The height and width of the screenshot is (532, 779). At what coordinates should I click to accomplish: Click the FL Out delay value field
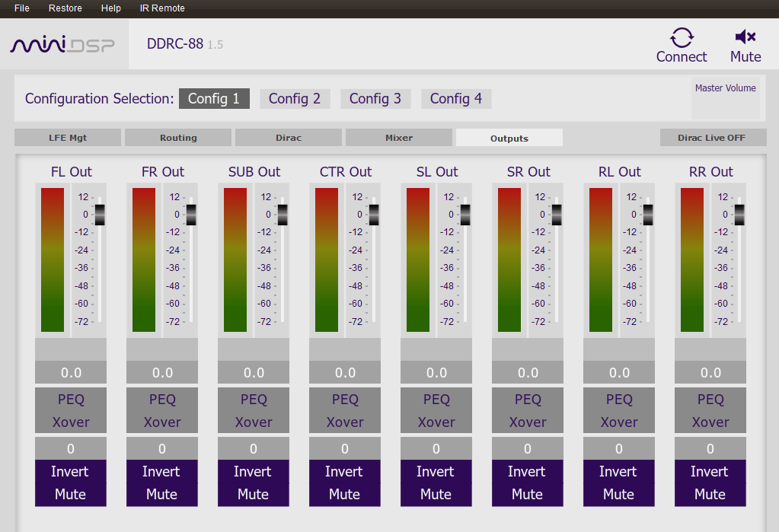71,448
